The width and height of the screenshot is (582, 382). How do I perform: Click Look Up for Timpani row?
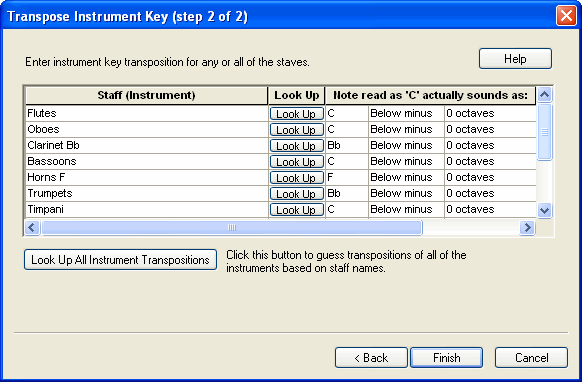[x=296, y=209]
